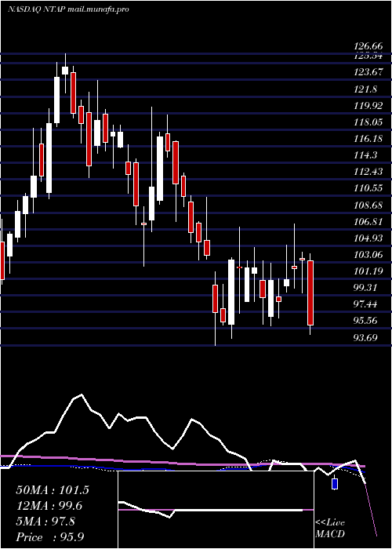Click the <<Live MACD label
Image resolution: width=392 pixels, height=549 pixels.
tap(330, 528)
